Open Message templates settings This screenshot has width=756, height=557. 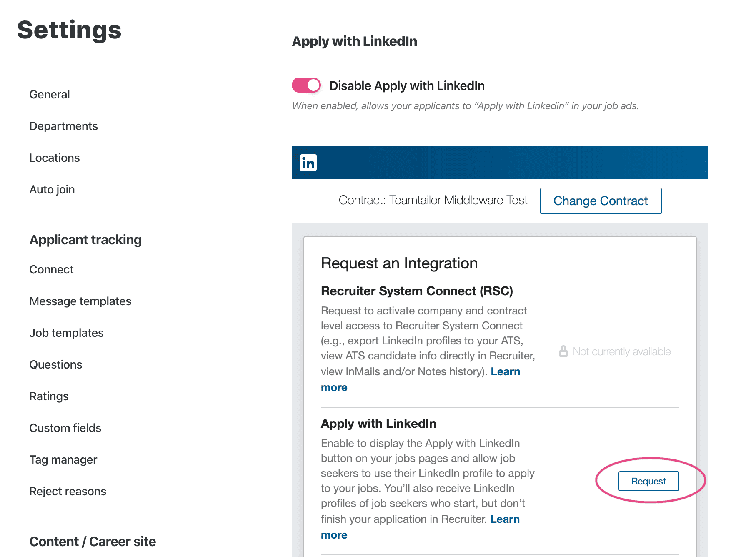[x=80, y=301]
